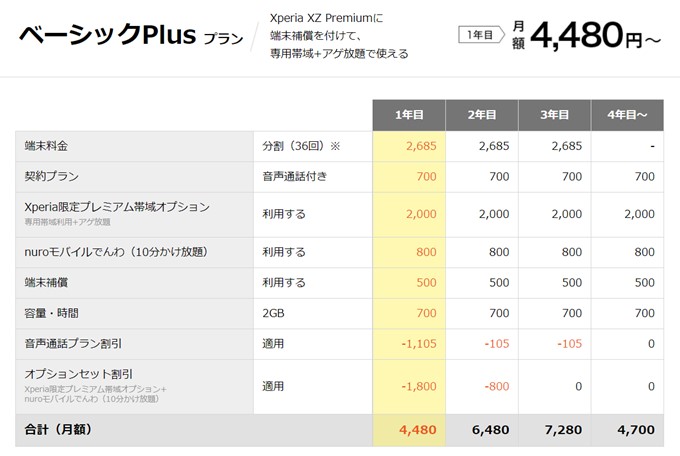The height and width of the screenshot is (456, 680).
Task: Select the 2GB capacity cell
Action: pyautogui.click(x=273, y=314)
